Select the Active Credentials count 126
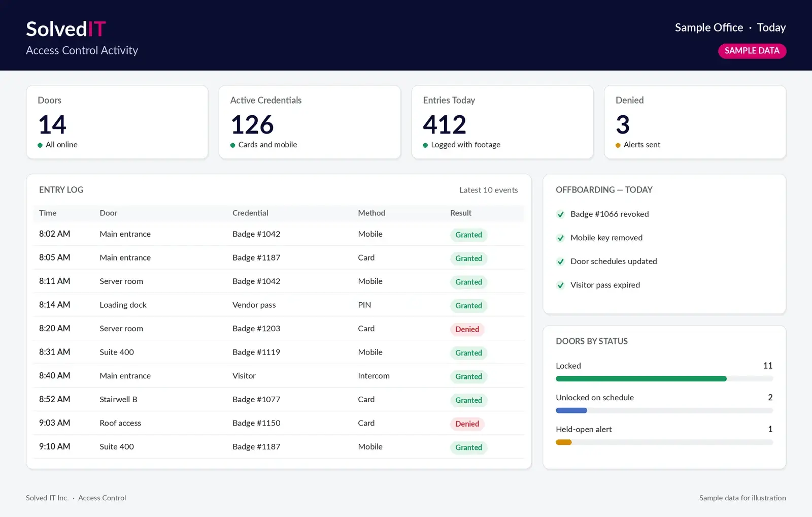Screen dimensions: 812x517 [252, 124]
